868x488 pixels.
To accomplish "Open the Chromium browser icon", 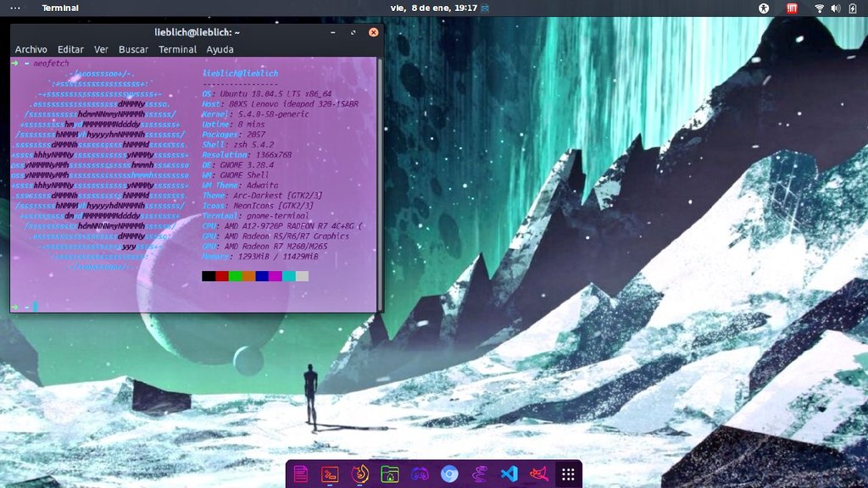I will pos(449,474).
